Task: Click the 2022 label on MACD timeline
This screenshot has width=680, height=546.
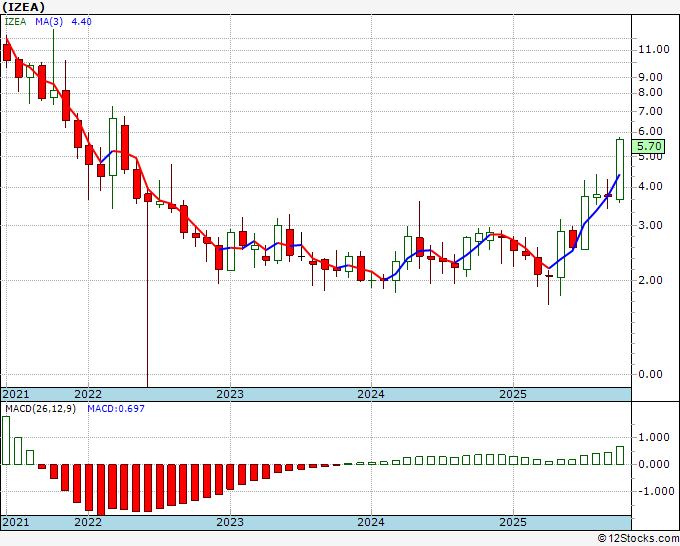Action: [88, 522]
